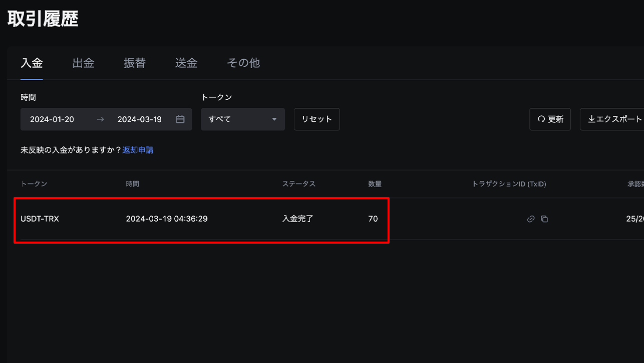Click the 数量 column header
Screen dimensions: 644x363
tap(375, 184)
